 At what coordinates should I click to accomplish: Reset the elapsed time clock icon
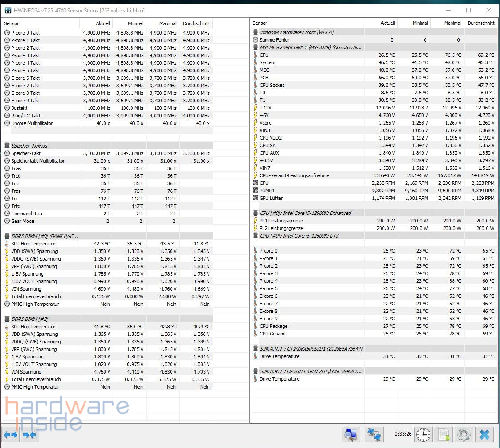tap(423, 435)
